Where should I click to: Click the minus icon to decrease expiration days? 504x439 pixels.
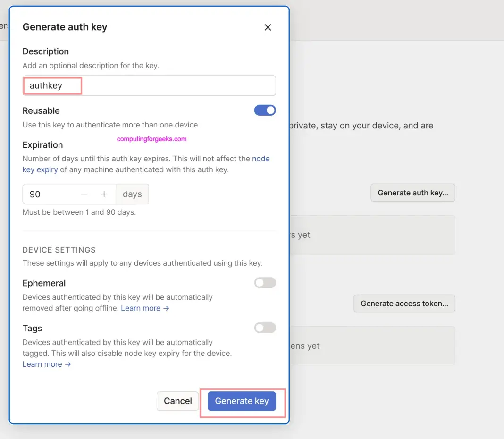click(x=84, y=194)
